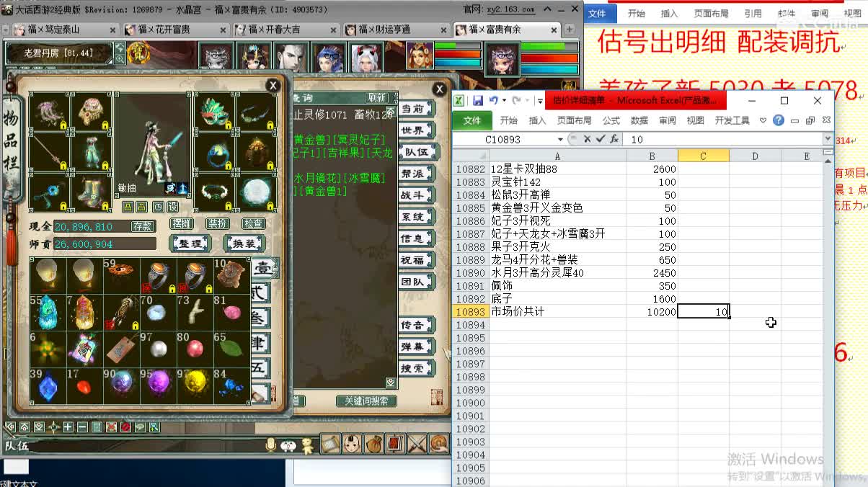Select cell containing 市场价共计
Image resolution: width=868 pixels, height=487 pixels.
(557, 312)
